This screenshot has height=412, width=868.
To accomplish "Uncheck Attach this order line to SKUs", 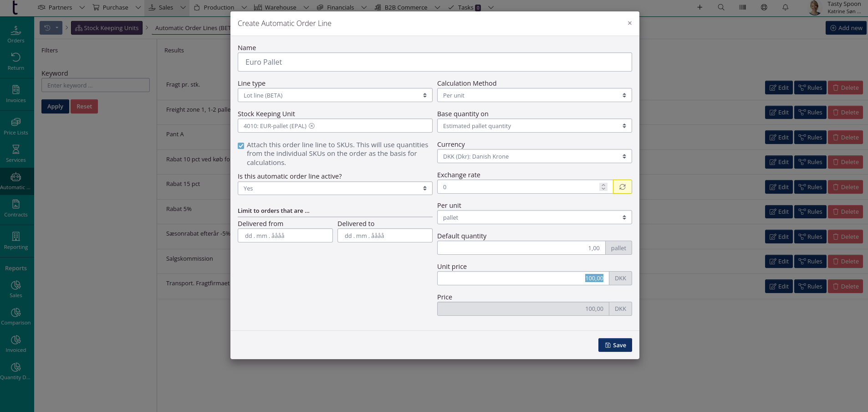I will pos(241,146).
